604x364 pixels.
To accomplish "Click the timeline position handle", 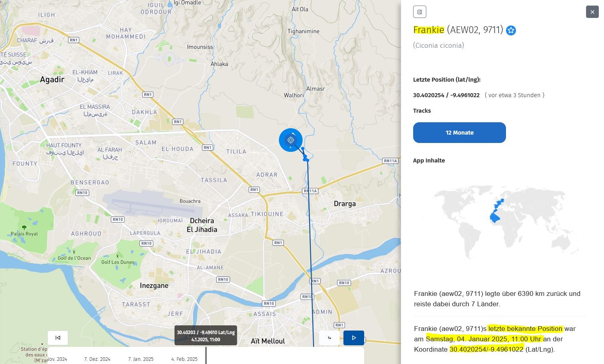I will [x=206, y=355].
